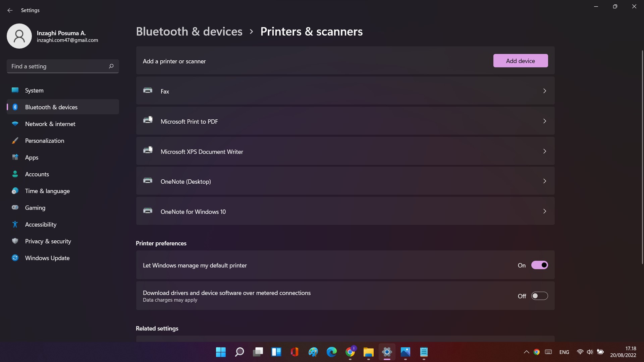Expand OneNote for Windows 10 chevron
Screen dimensions: 644x362
[544, 211]
